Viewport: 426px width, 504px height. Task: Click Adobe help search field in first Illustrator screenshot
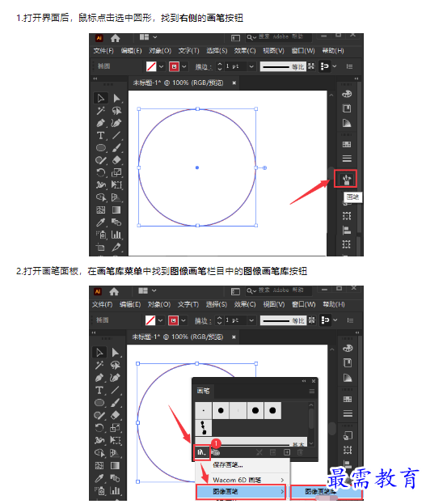(279, 37)
